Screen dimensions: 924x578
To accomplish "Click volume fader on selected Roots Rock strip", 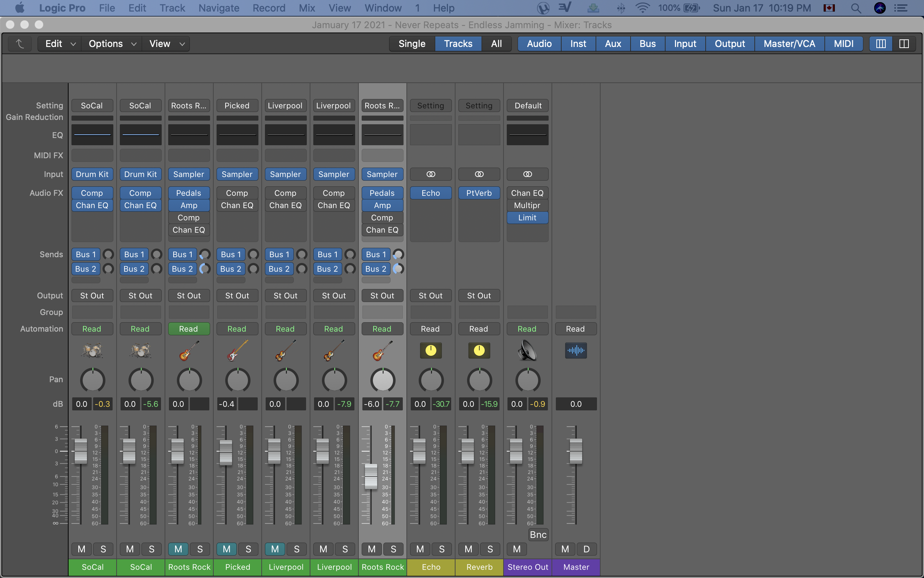I will point(371,476).
